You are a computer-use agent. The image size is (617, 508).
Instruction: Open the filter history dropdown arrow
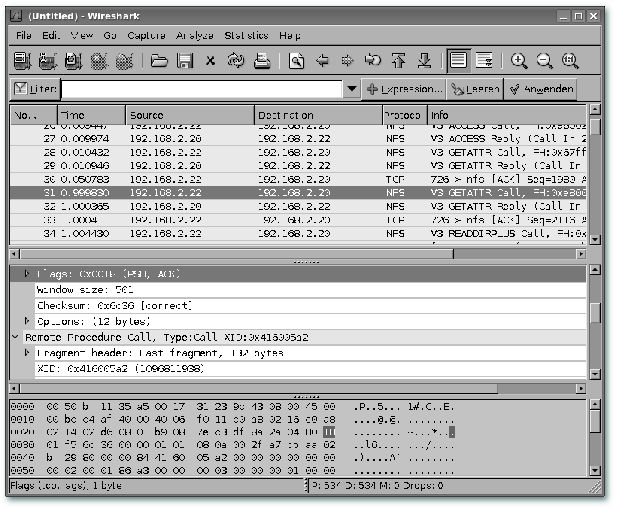click(x=351, y=90)
